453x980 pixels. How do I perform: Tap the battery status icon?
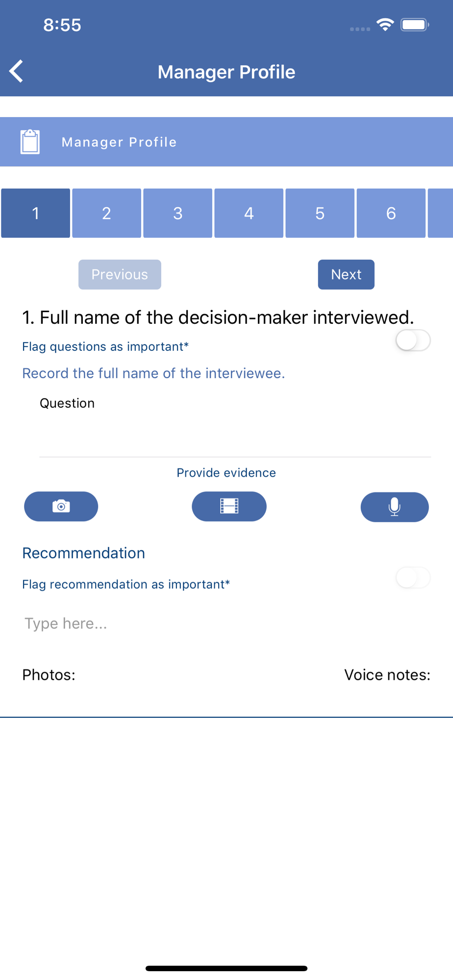415,24
